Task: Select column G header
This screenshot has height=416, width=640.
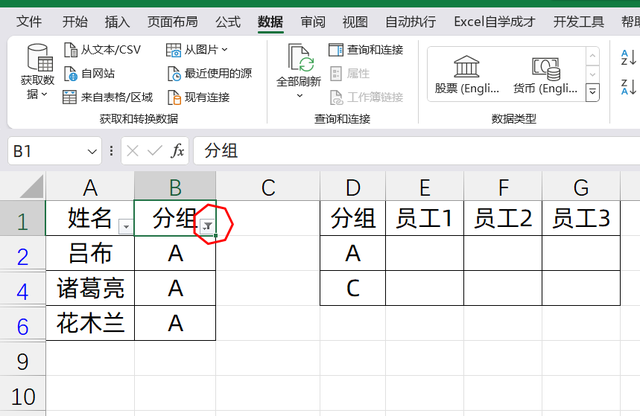Action: pyautogui.click(x=581, y=187)
